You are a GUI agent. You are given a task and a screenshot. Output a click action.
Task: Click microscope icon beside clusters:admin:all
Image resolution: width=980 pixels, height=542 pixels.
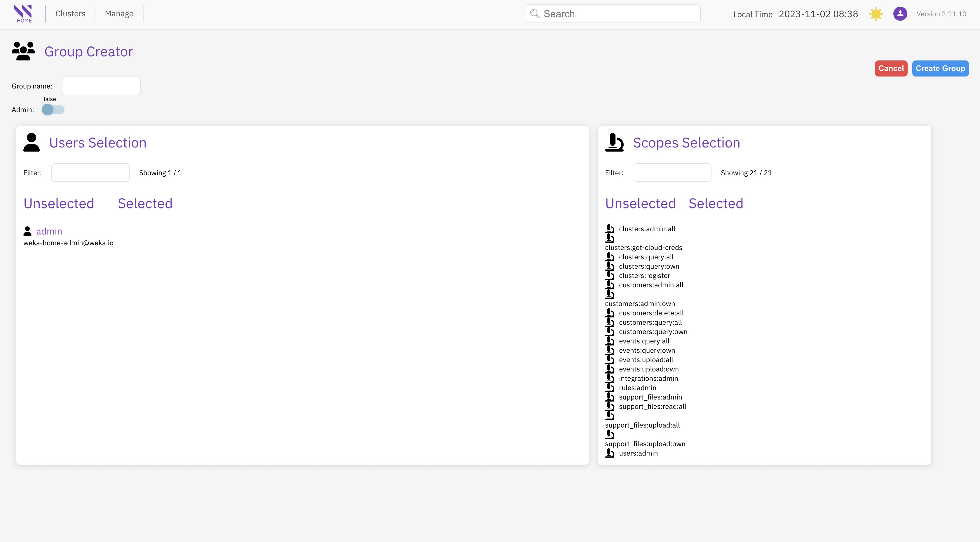coord(609,229)
